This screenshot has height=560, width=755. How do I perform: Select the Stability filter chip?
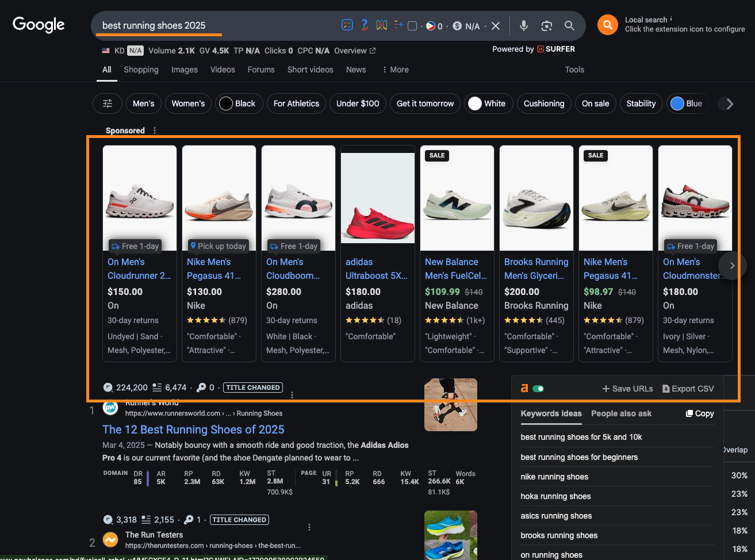click(641, 103)
